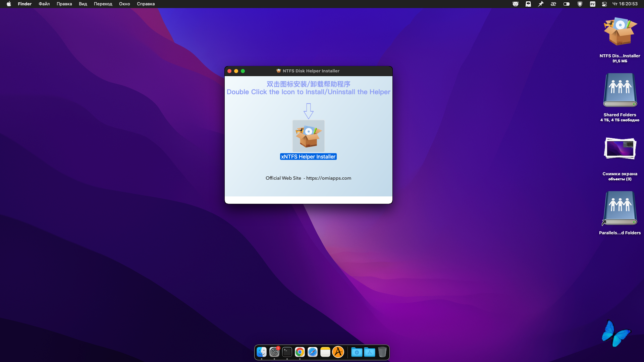
Task: Open the NTFS Disk Installer desktop volume
Action: tap(620, 32)
